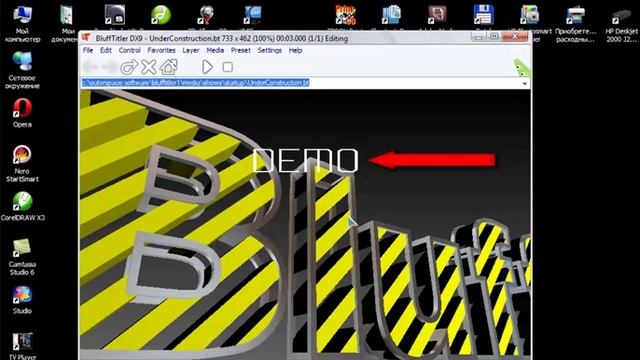Click the UnderConstruction.bt path field
Image resolution: width=640 pixels, height=360 pixels.
coord(301,83)
